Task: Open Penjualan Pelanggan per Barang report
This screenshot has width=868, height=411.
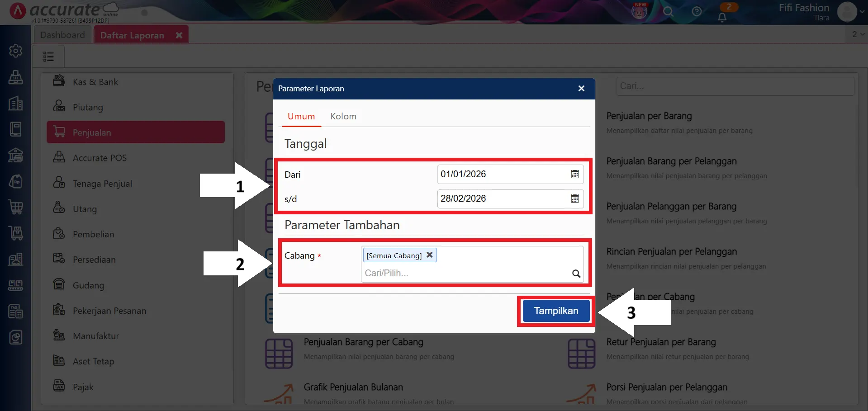Action: 671,207
